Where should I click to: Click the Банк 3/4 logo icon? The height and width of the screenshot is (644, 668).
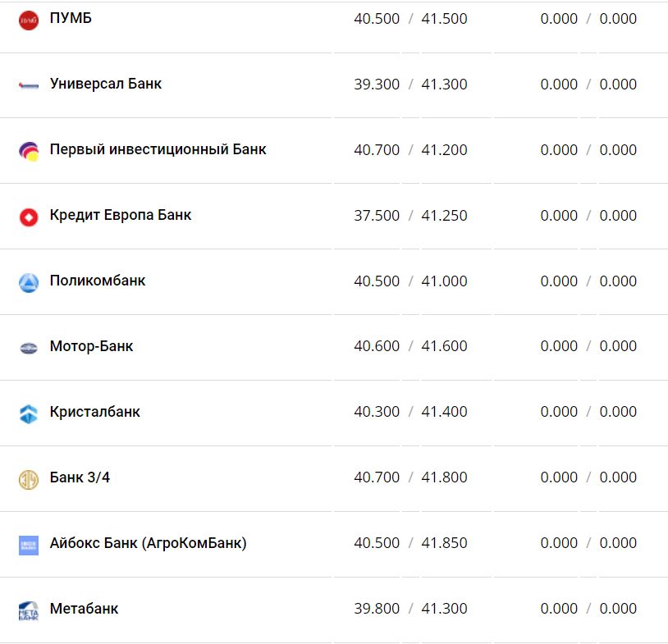click(29, 479)
